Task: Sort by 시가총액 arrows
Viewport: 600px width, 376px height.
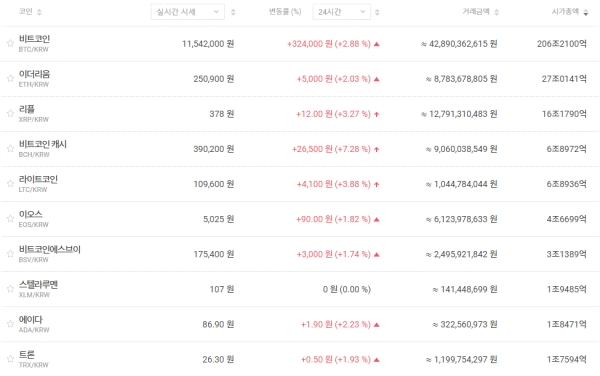Action: click(x=586, y=12)
